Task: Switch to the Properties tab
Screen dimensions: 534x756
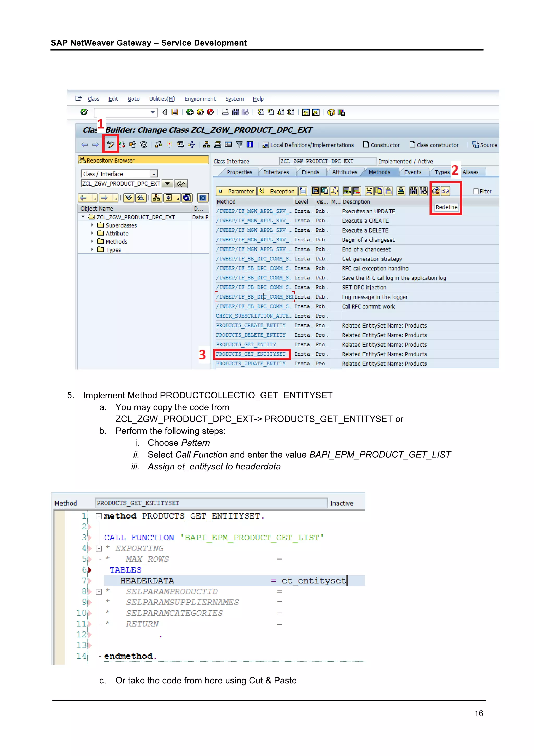Action: [x=240, y=172]
